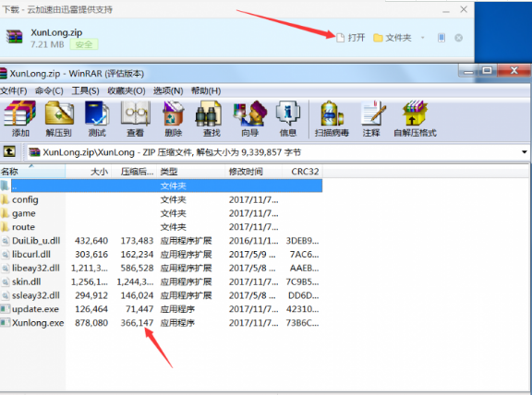Viewport: 532px width, 395px height.
Task: Click the Scan Virus (扫描病毒) icon
Action: point(332,119)
